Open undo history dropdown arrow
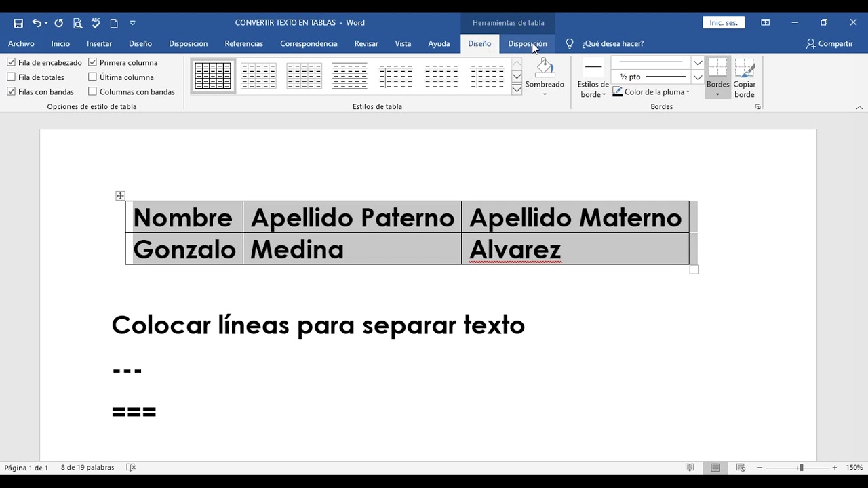Viewport: 868px width, 488px height. 45,23
